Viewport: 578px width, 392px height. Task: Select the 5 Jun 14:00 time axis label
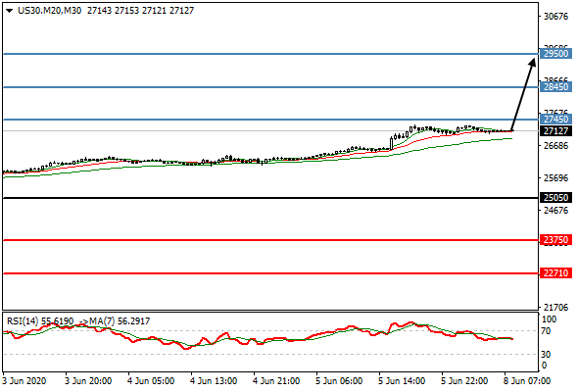pos(402,381)
